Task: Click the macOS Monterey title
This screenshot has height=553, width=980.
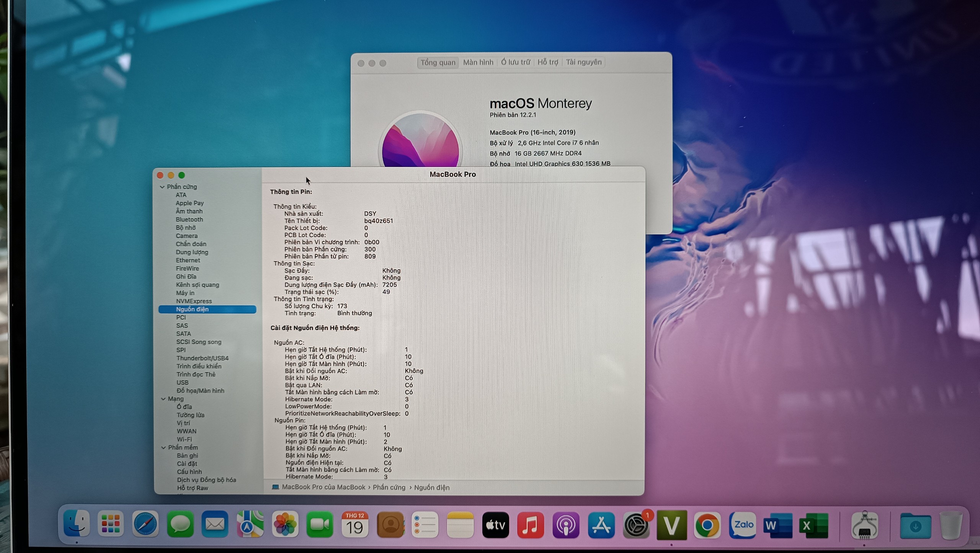Action: (x=541, y=103)
